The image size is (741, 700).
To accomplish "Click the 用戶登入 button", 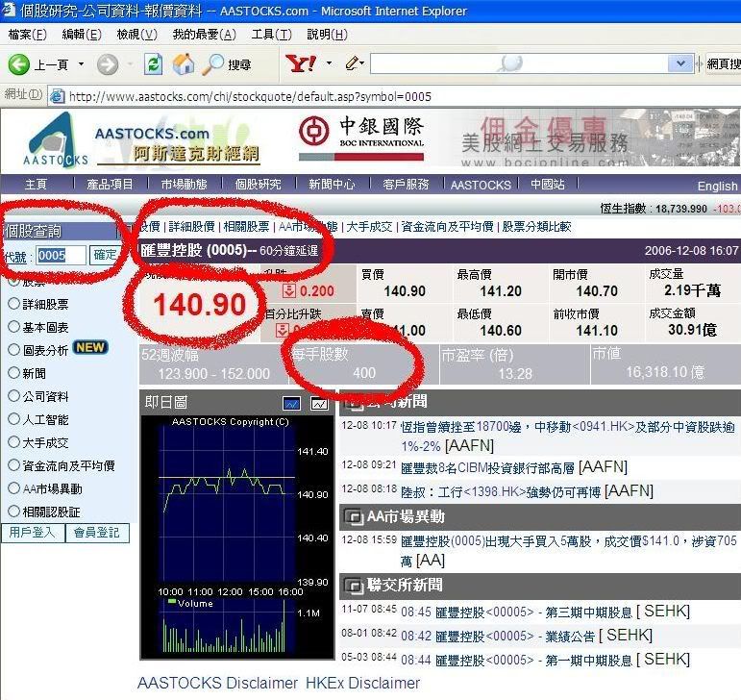I will click(x=32, y=533).
